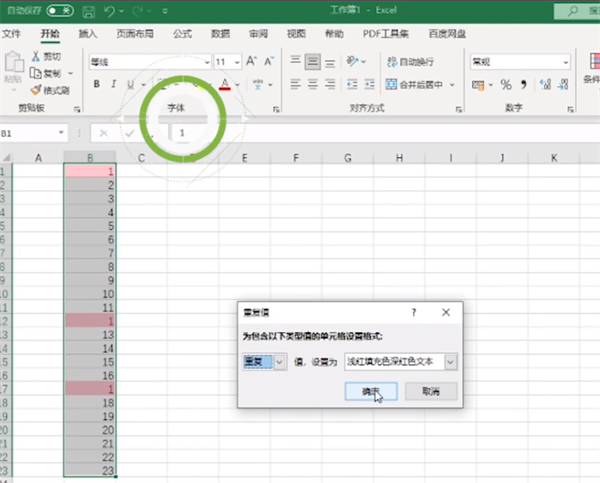Click 确定 in duplicate values dialog
Viewport: 600px width, 483px height.
(371, 391)
